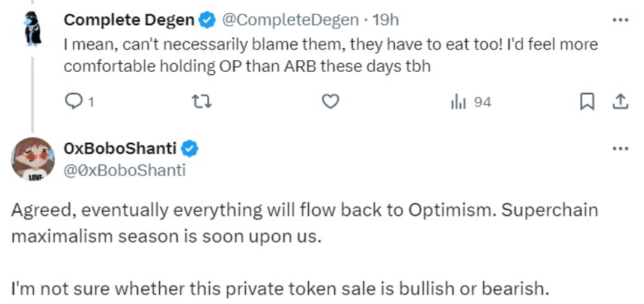Image resolution: width=644 pixels, height=304 pixels.
Task: Open more options for 0xBoboShanti tweet
Action: point(620,149)
